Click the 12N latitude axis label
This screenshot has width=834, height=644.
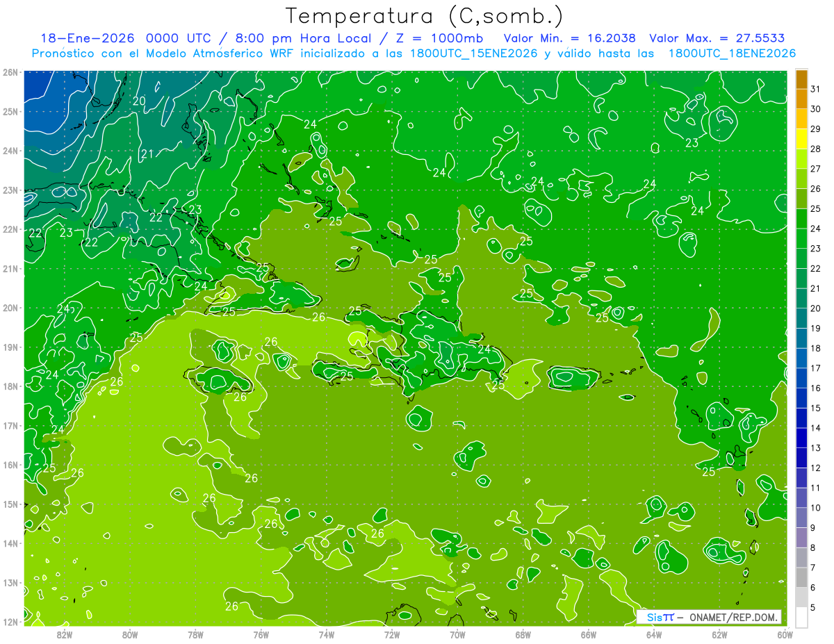click(x=10, y=622)
